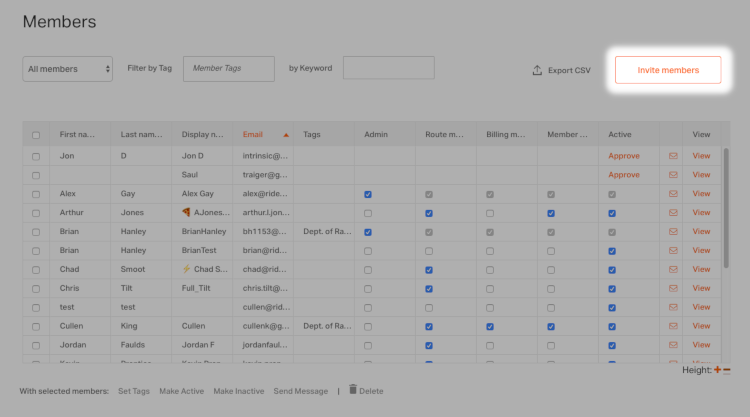This screenshot has height=417, width=750.
Task: Toggle Billing manager checkbox for Cullen King
Action: click(490, 327)
